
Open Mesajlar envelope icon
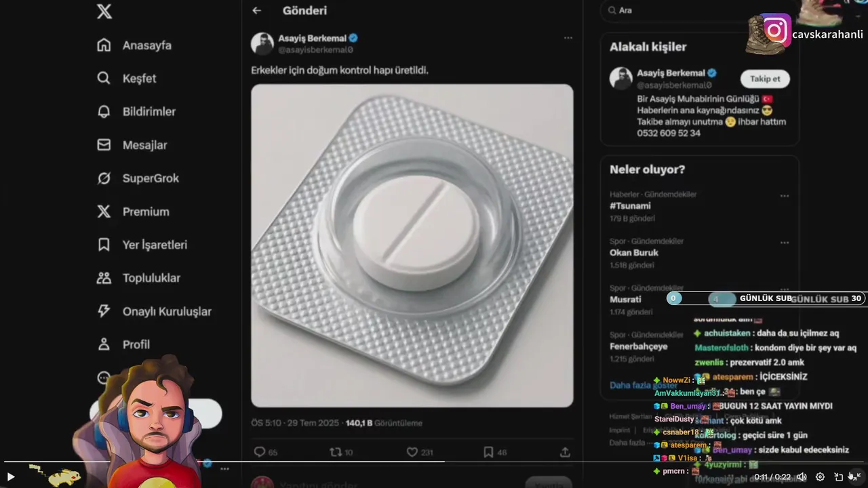click(104, 145)
